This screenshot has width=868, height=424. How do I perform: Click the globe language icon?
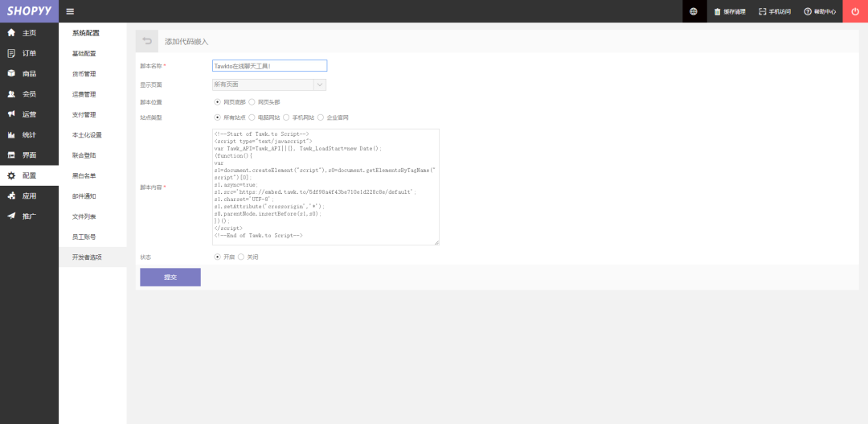tap(694, 11)
